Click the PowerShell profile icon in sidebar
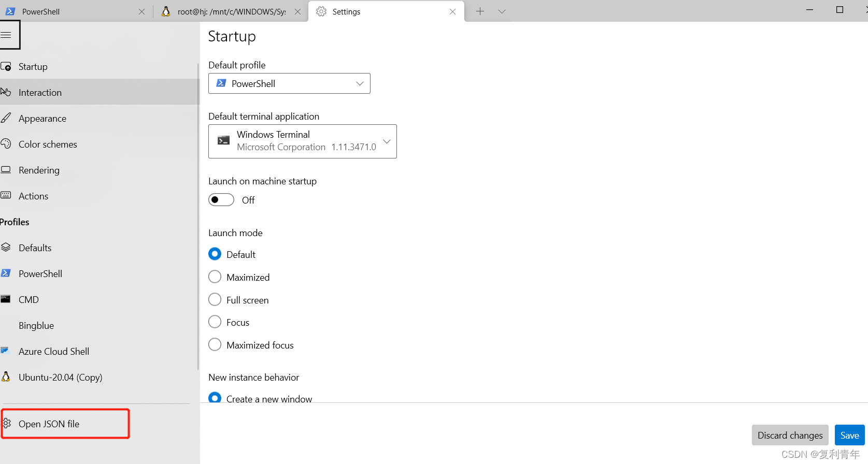The width and height of the screenshot is (868, 464). pos(6,273)
